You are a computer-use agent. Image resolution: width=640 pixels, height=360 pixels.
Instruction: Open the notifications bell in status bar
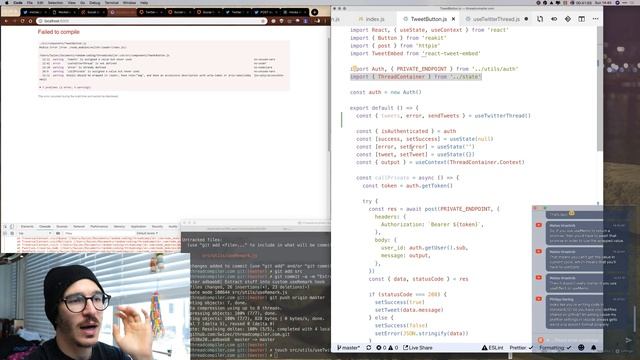click(x=593, y=348)
